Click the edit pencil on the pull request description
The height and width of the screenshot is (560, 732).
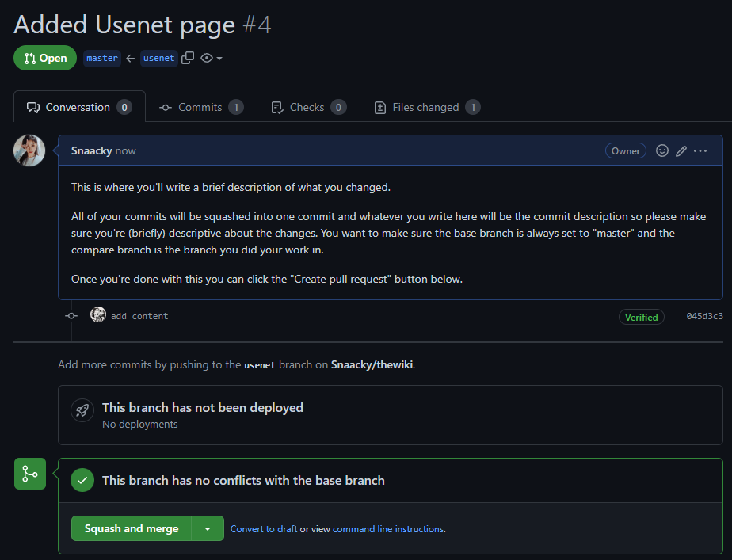click(681, 150)
